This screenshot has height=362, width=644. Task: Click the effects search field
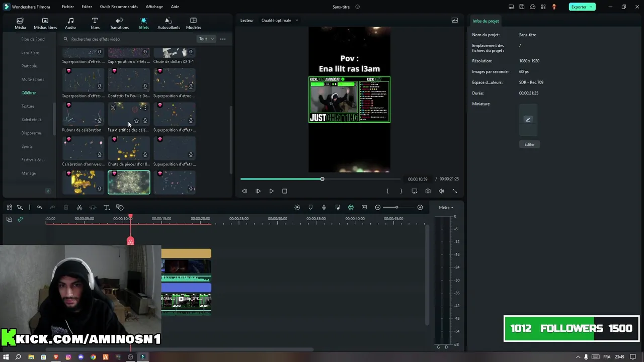point(128,39)
